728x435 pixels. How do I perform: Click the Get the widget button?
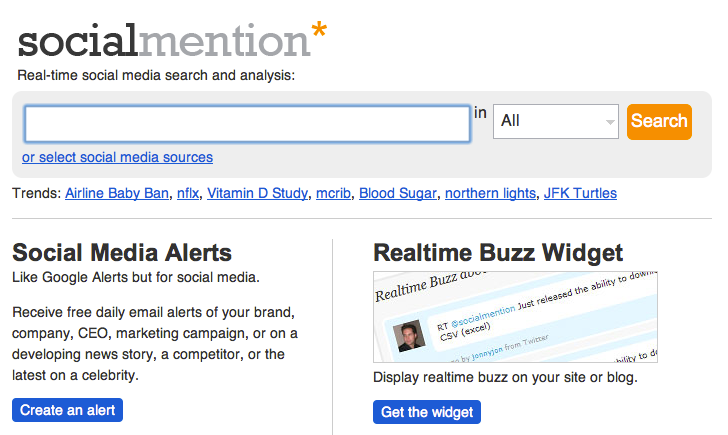pos(427,412)
